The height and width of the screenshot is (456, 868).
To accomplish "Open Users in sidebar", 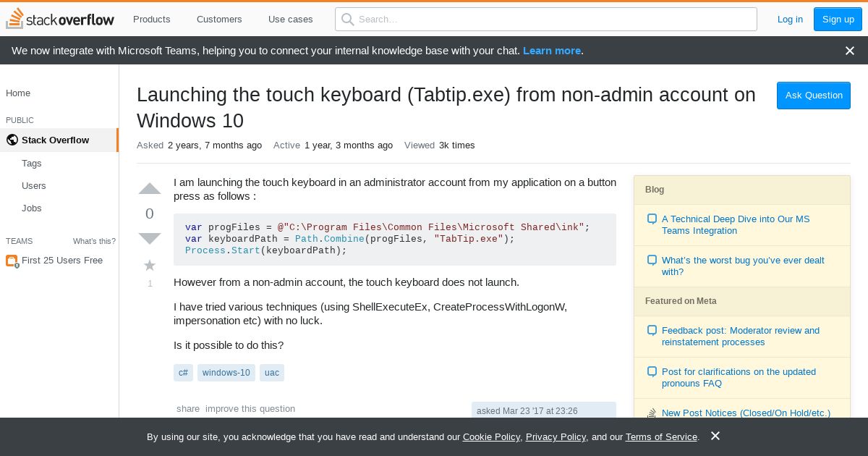I will [x=34, y=186].
